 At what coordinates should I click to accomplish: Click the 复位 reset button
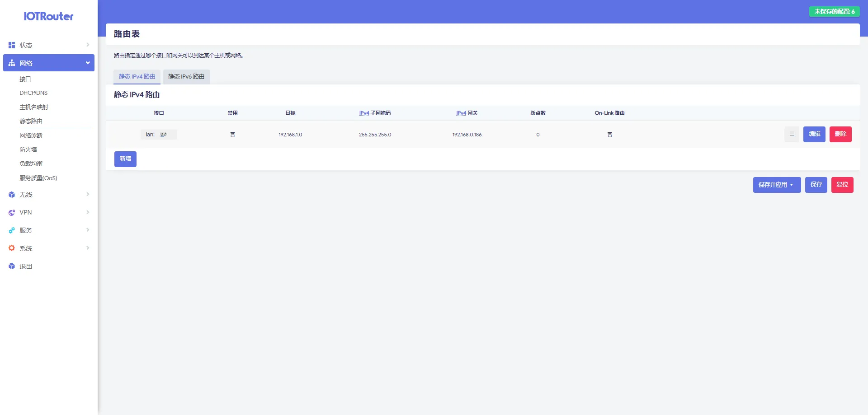coord(842,185)
